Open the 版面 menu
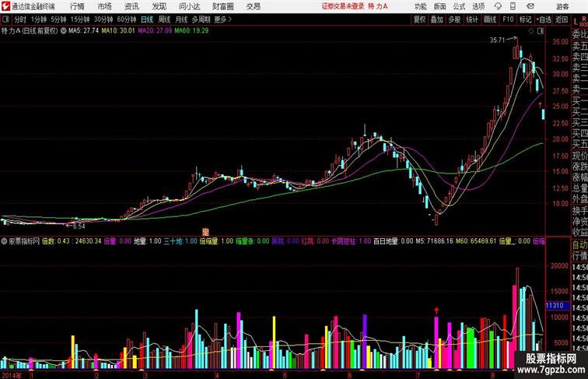 pos(439,6)
